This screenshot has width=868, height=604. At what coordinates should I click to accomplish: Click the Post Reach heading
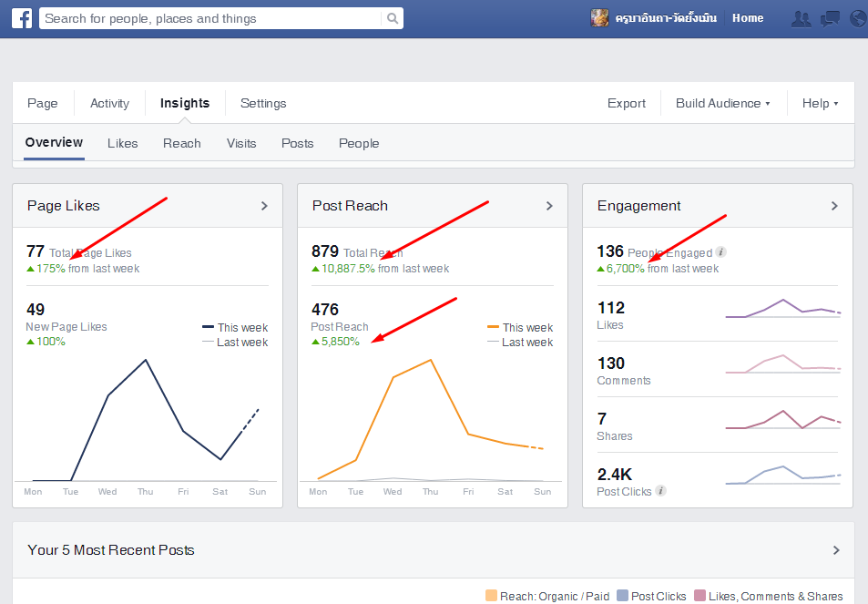(350, 206)
